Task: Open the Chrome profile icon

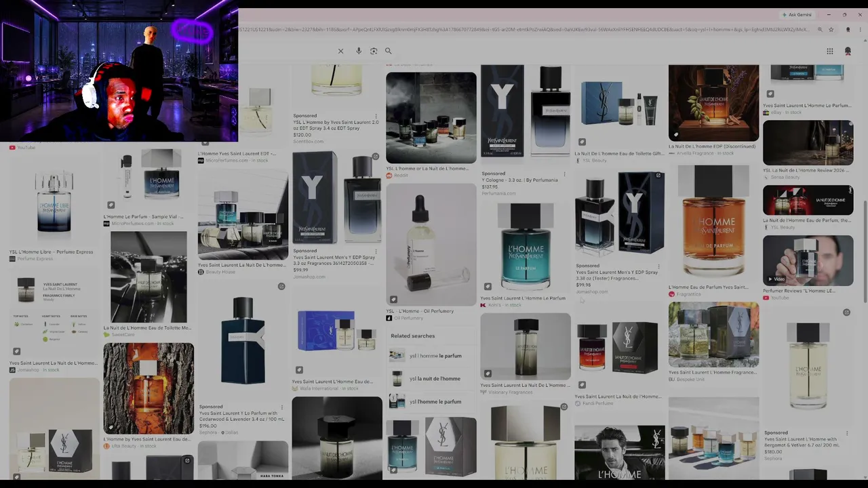Action: pos(848,30)
